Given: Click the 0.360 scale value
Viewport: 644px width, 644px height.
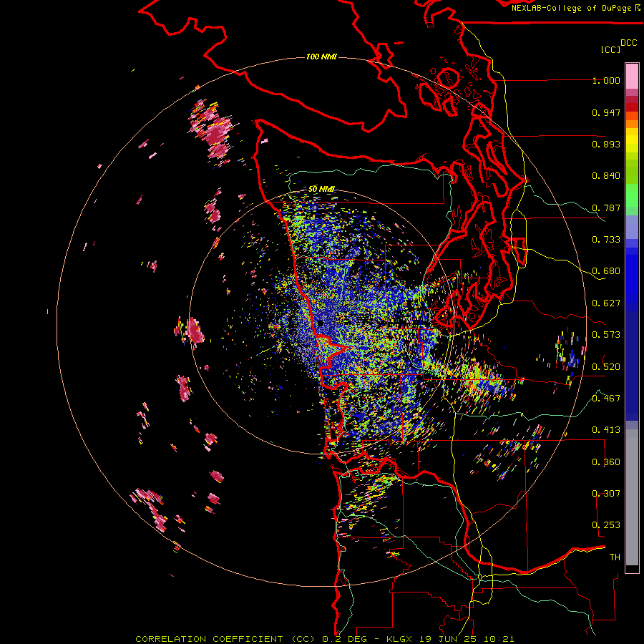Looking at the screenshot, I should [x=606, y=462].
